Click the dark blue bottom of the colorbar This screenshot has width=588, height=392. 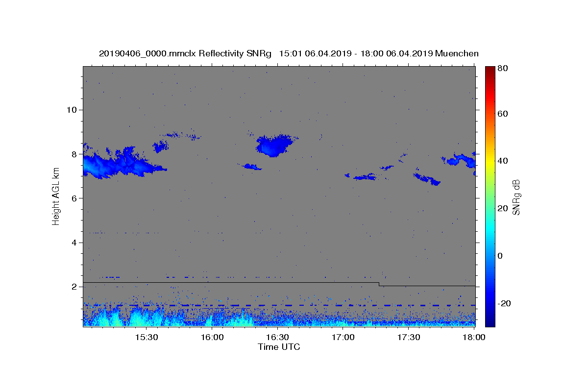[490, 322]
